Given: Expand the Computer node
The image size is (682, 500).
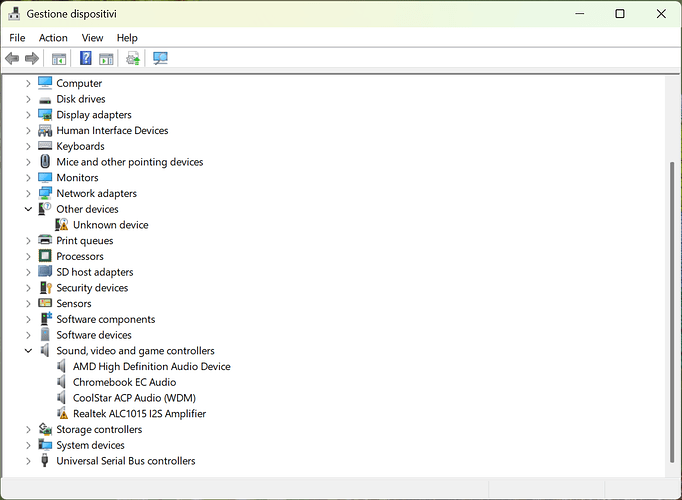Looking at the screenshot, I should point(28,83).
